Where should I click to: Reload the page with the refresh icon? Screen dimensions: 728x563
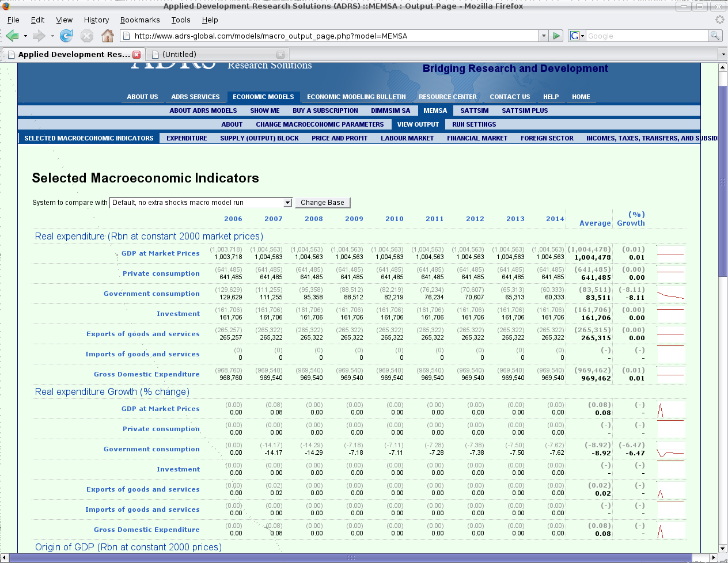point(66,36)
